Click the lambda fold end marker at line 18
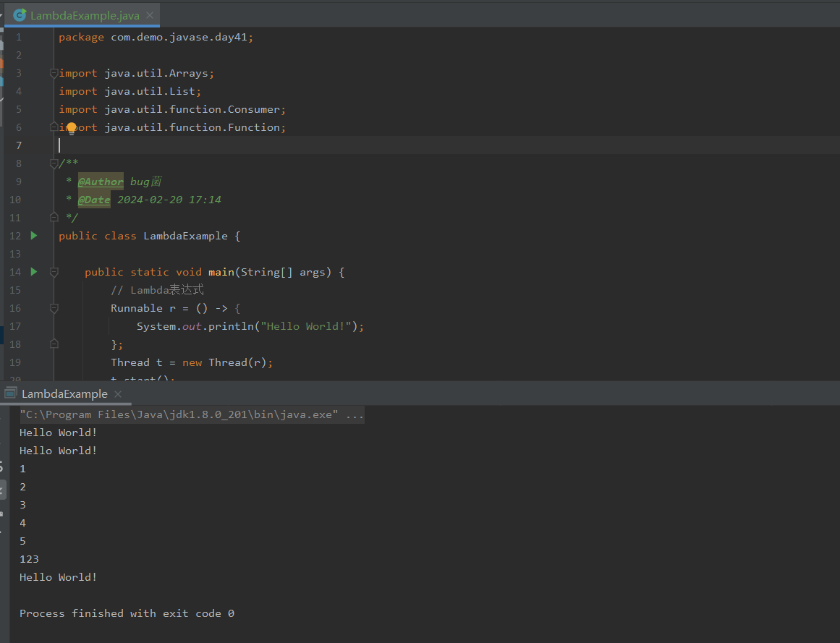Image resolution: width=840 pixels, height=643 pixels. point(54,344)
